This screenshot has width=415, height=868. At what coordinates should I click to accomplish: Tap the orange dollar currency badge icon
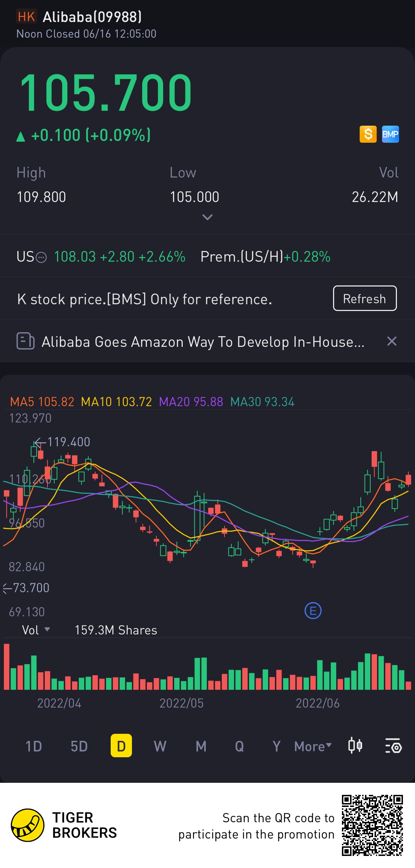pos(368,134)
